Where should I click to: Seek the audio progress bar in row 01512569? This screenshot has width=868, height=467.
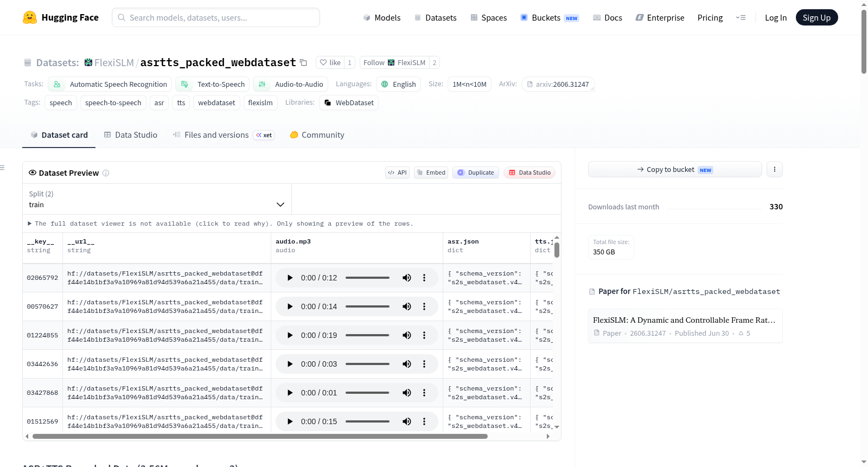click(367, 421)
